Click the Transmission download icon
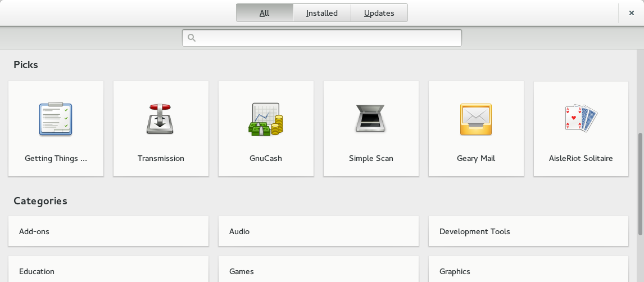 [x=161, y=119]
